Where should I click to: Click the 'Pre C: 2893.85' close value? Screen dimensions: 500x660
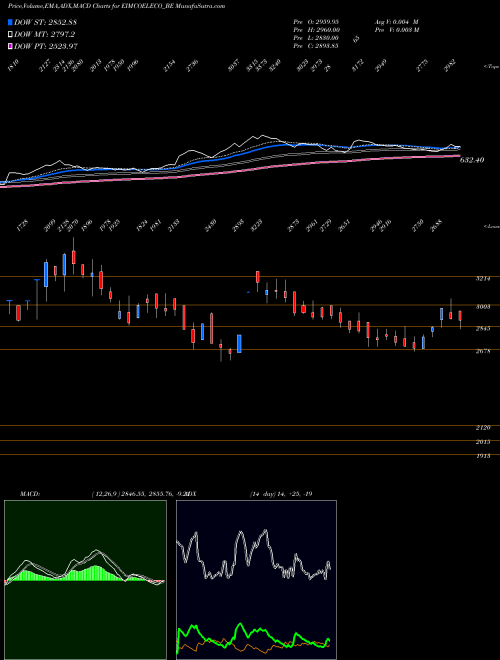click(x=316, y=46)
